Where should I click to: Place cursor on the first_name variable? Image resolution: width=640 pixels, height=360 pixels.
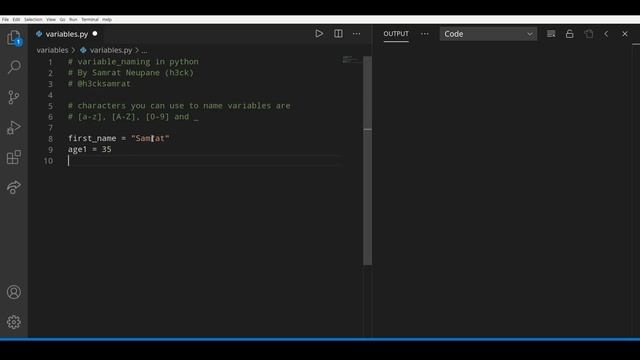pos(92,138)
